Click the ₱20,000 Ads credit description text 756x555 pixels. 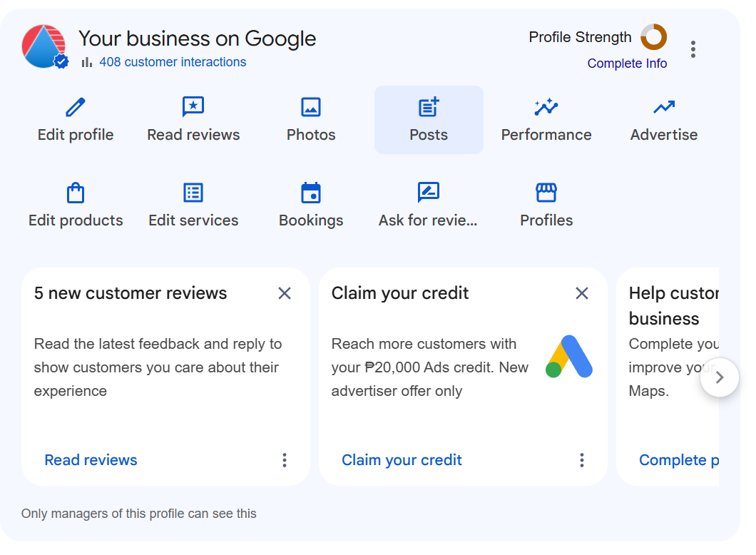coord(430,367)
